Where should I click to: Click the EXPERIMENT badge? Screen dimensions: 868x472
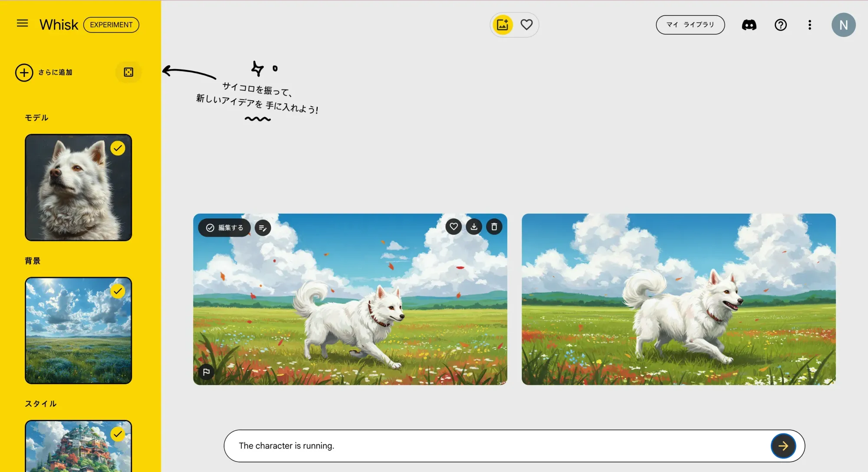[x=111, y=25]
